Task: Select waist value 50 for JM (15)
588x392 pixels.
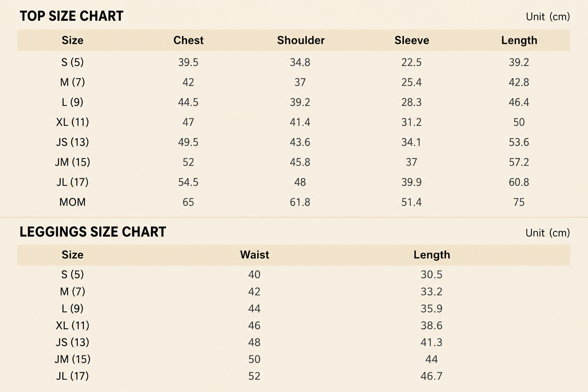Action: [254, 359]
